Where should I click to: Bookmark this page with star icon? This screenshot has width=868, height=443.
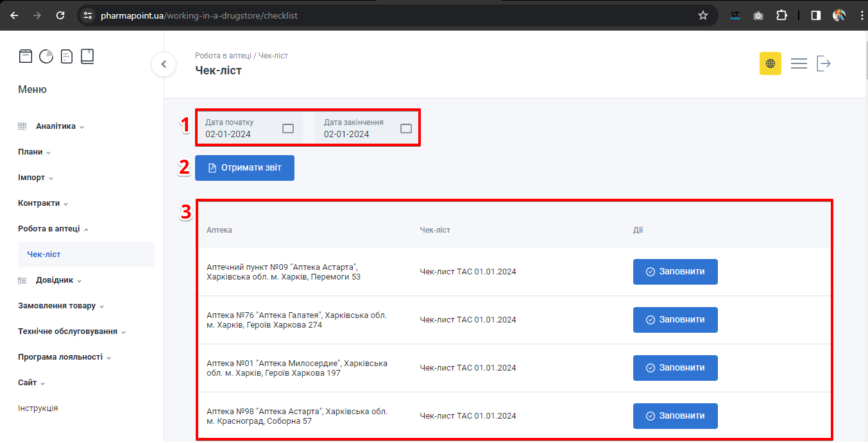pyautogui.click(x=703, y=15)
